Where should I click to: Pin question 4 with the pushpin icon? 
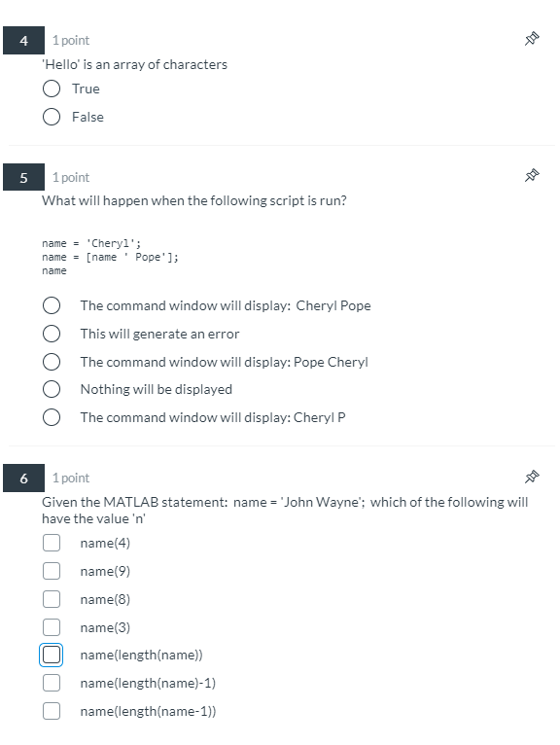532,39
